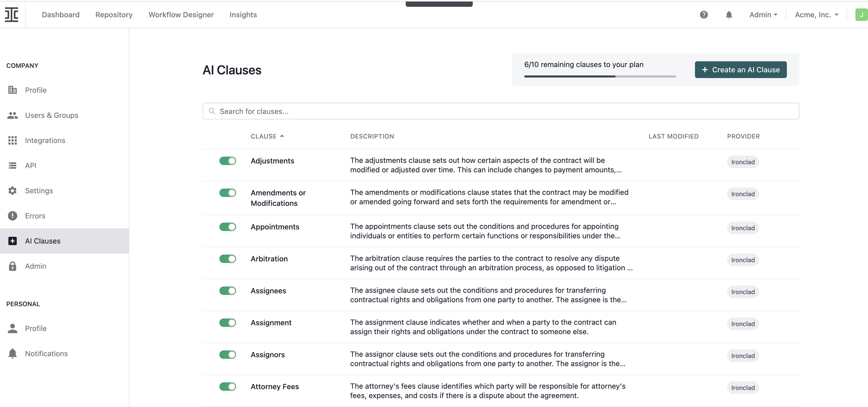Disable the Appointments clause switch
The width and height of the screenshot is (868, 407).
point(227,227)
